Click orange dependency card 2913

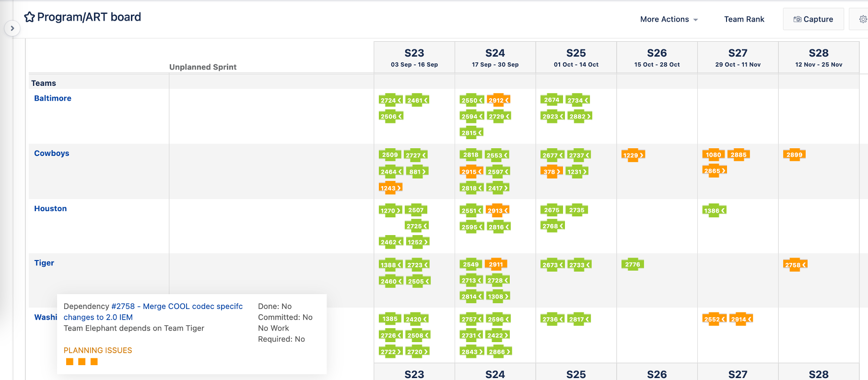(x=498, y=210)
